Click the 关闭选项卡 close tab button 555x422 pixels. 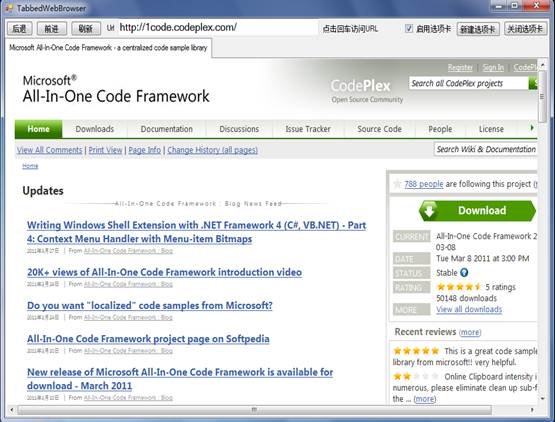pyautogui.click(x=525, y=29)
